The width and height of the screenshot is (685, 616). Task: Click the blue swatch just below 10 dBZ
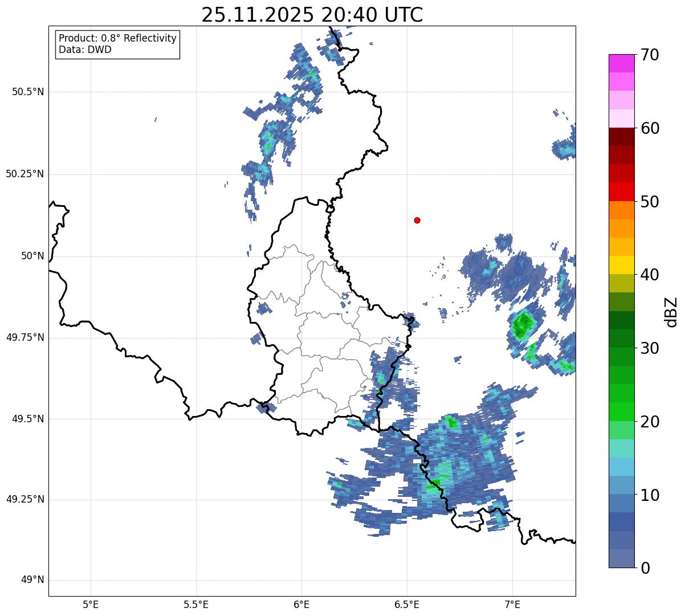(x=622, y=503)
